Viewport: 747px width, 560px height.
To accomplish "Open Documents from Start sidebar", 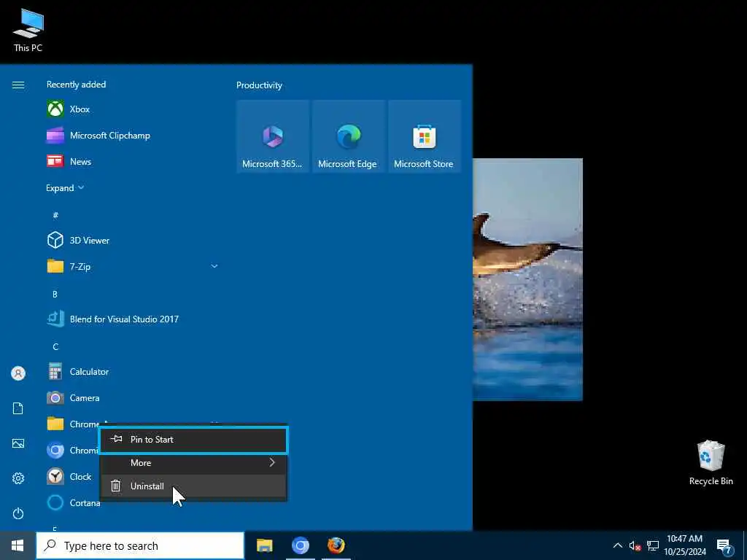I will (18, 408).
